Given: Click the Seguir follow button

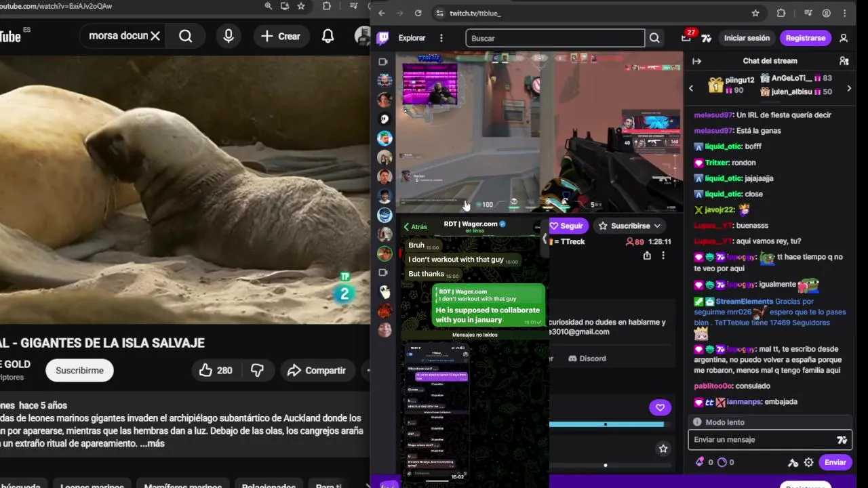Looking at the screenshot, I should coord(567,226).
